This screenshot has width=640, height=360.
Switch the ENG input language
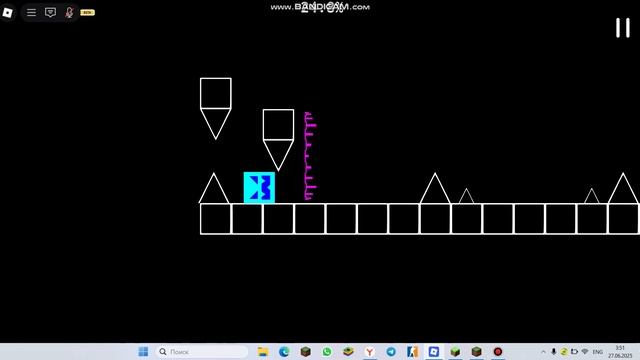click(x=598, y=352)
